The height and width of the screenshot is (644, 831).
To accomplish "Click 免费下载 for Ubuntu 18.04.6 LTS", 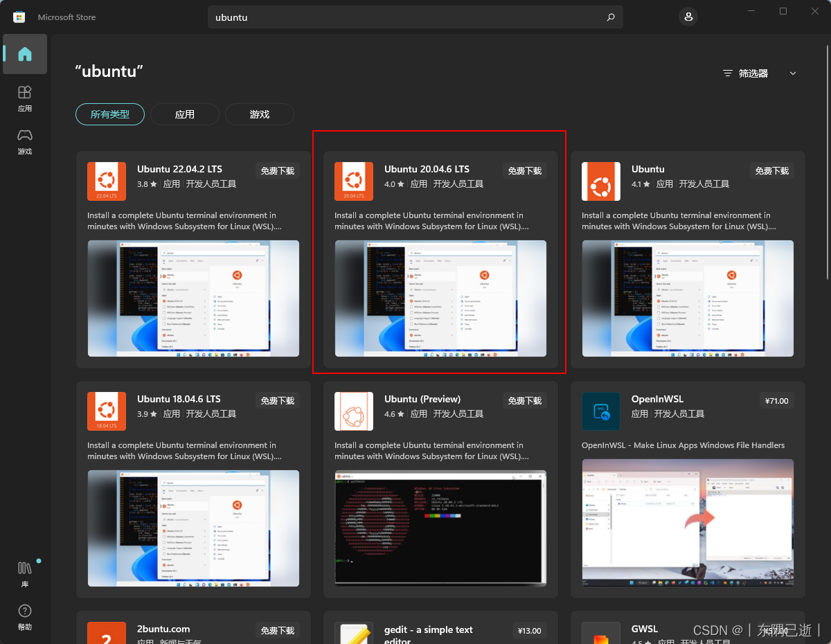I will [278, 400].
